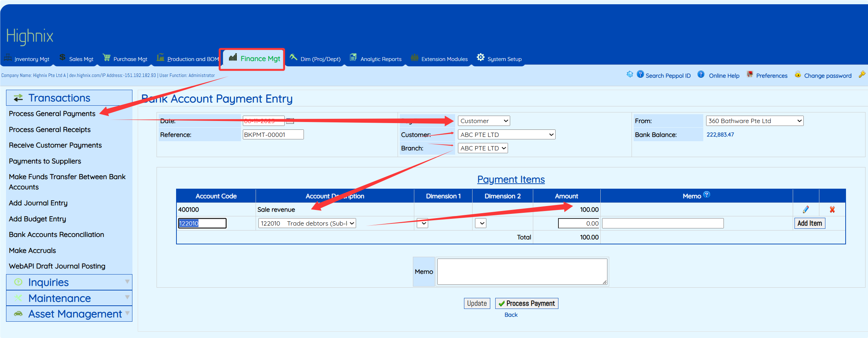868x338 pixels.
Task: Click the Reference input field
Action: tap(273, 135)
